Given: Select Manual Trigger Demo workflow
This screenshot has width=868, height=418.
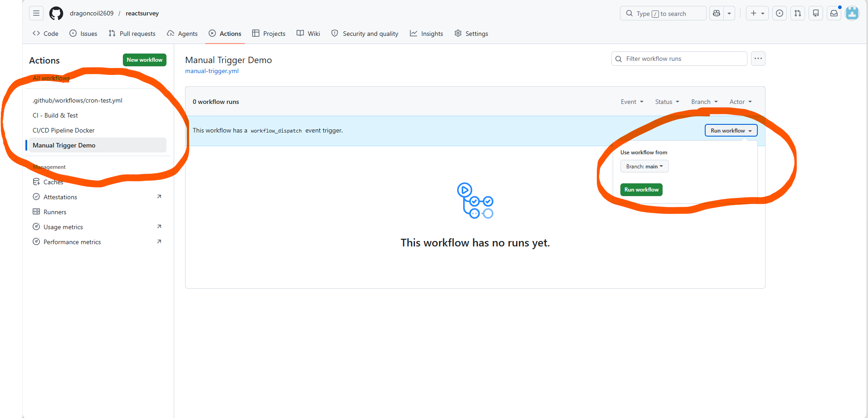Looking at the screenshot, I should coord(98,145).
